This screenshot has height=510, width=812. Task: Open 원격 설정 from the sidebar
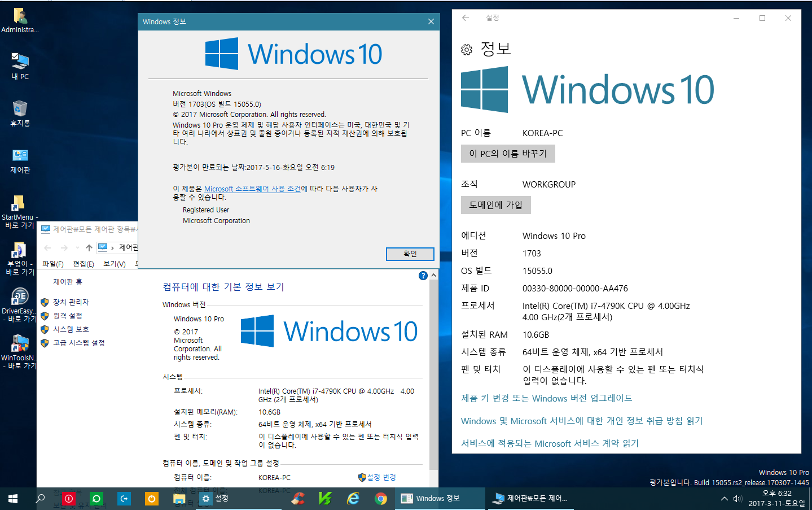point(67,316)
